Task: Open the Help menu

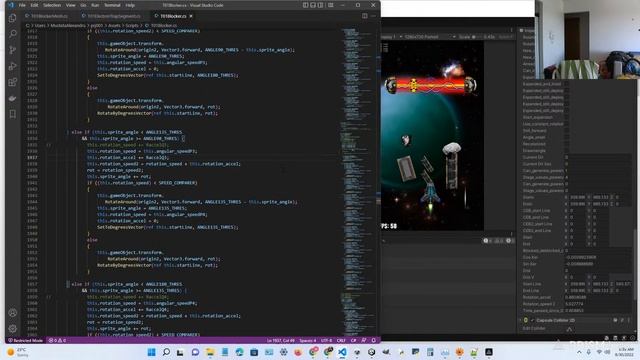Action: (130, 5)
